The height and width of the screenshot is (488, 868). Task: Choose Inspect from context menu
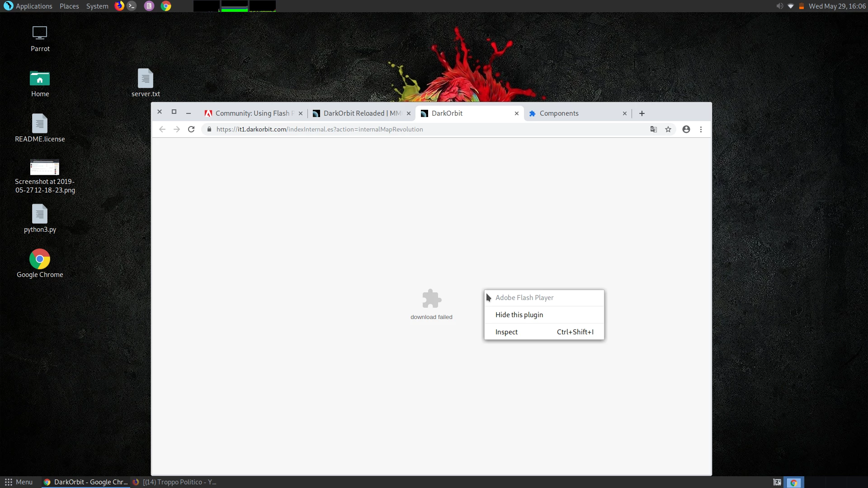point(506,332)
